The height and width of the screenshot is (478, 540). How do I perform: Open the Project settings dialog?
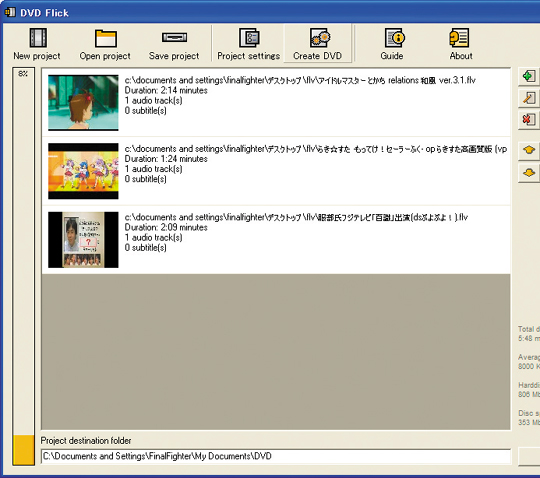click(x=248, y=44)
